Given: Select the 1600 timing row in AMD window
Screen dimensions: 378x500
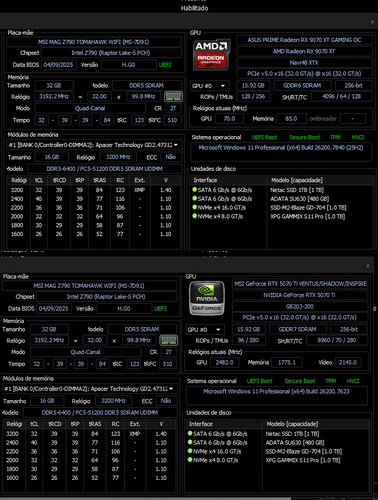Looking at the screenshot, I should click(94, 234).
